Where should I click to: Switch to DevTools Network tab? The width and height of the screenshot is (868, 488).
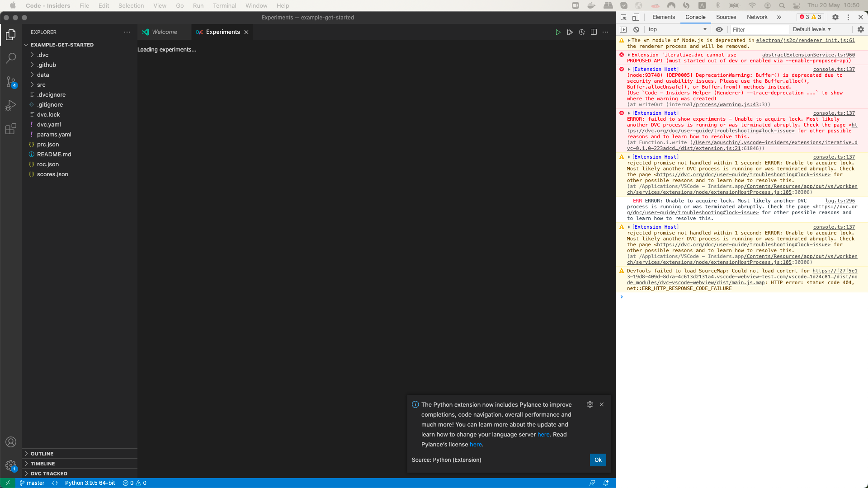click(757, 17)
